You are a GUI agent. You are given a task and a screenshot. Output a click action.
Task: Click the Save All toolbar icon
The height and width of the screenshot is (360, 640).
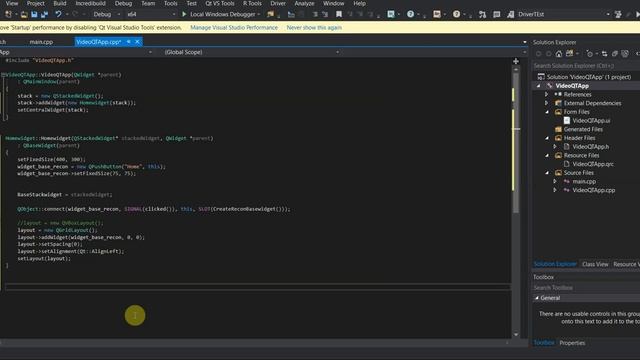[x=44, y=15]
